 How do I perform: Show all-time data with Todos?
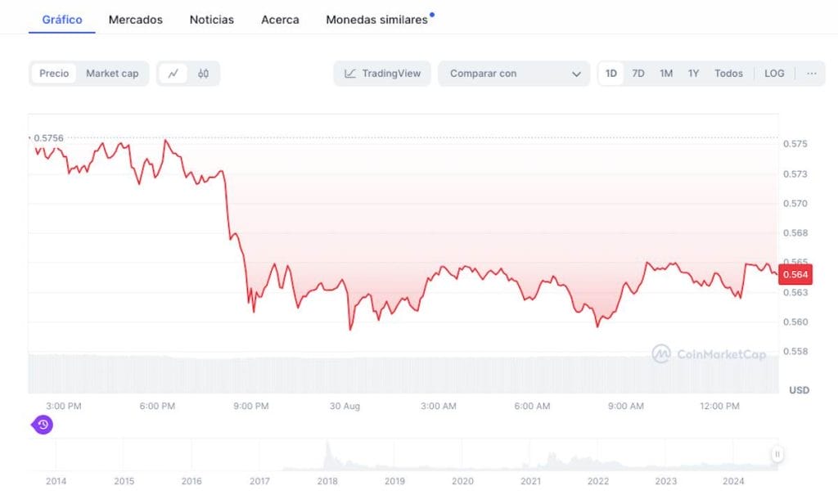click(728, 74)
